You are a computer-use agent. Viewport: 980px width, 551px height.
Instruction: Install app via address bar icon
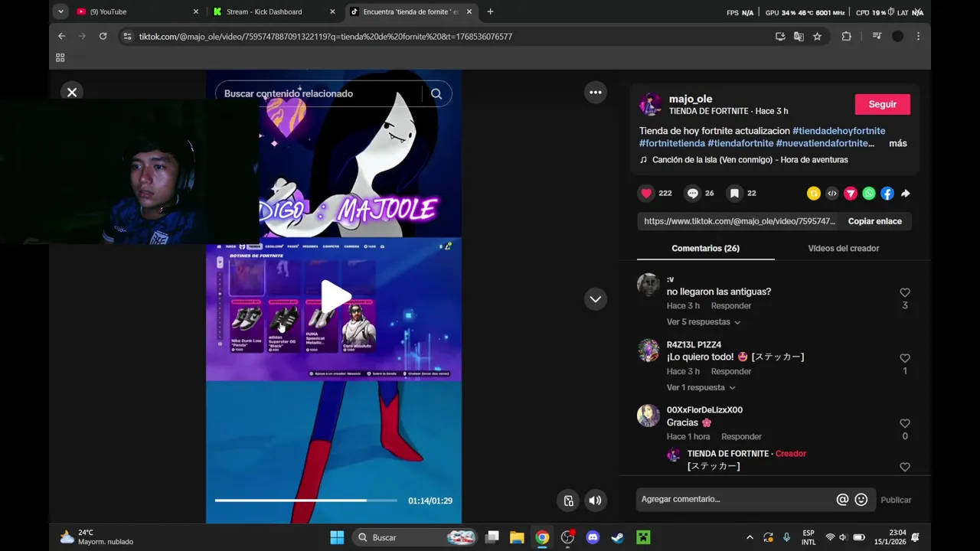tap(780, 36)
